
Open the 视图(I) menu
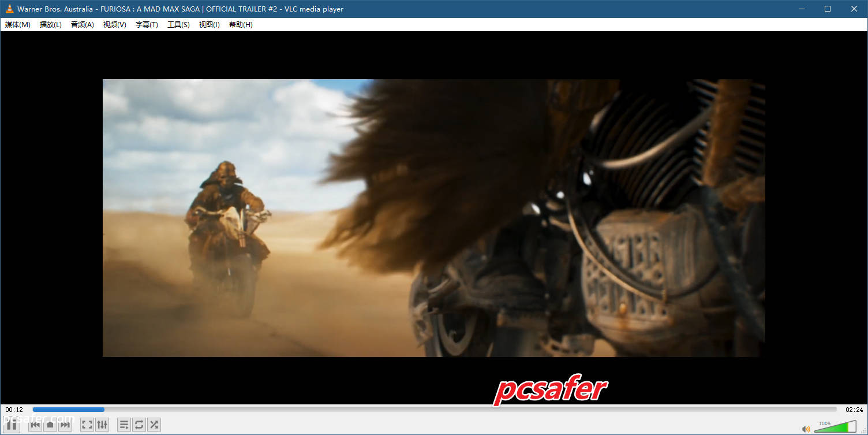click(209, 25)
